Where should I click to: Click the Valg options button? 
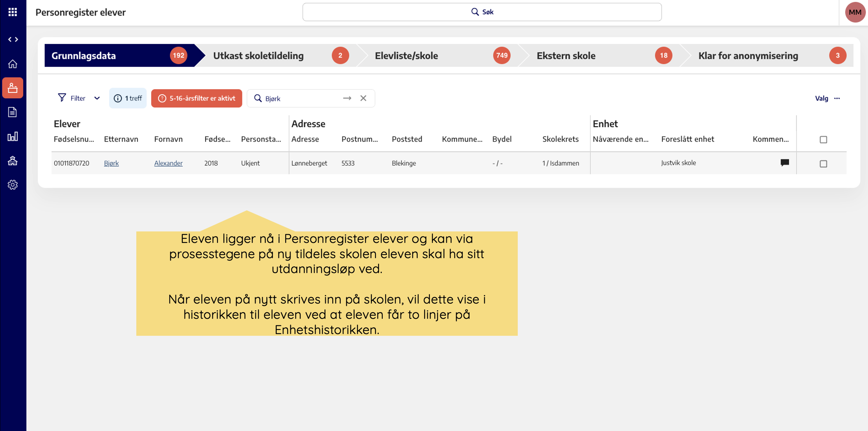[828, 98]
